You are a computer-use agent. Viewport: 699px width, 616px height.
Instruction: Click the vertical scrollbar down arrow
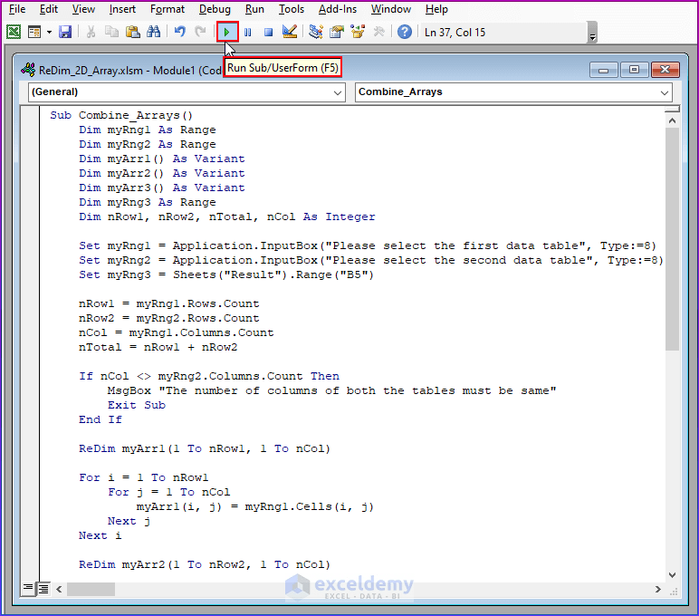coord(672,575)
